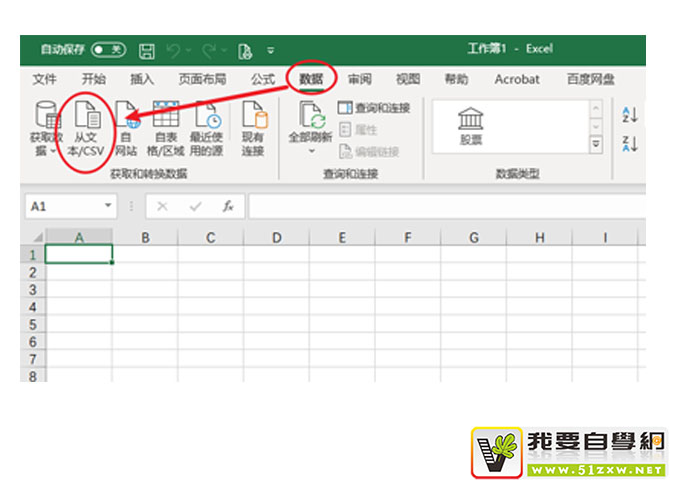The height and width of the screenshot is (500, 700).
Task: Click the Sort A to Z icon
Action: tap(630, 115)
